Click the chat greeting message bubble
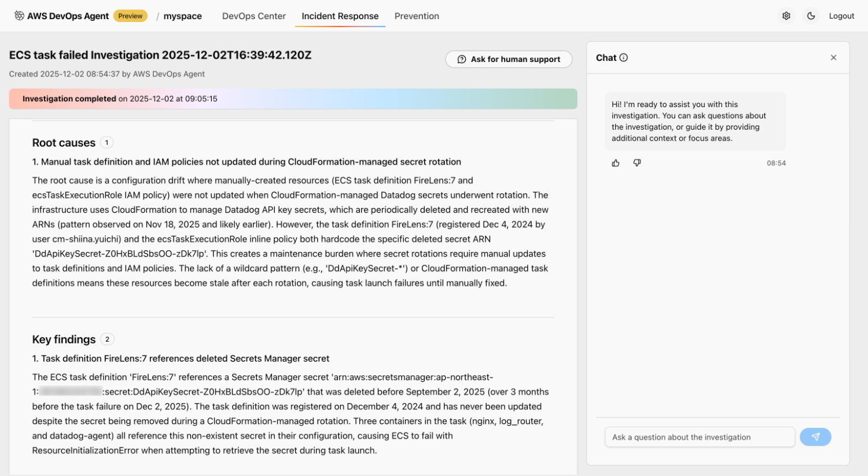This screenshot has width=868, height=476. pos(696,121)
